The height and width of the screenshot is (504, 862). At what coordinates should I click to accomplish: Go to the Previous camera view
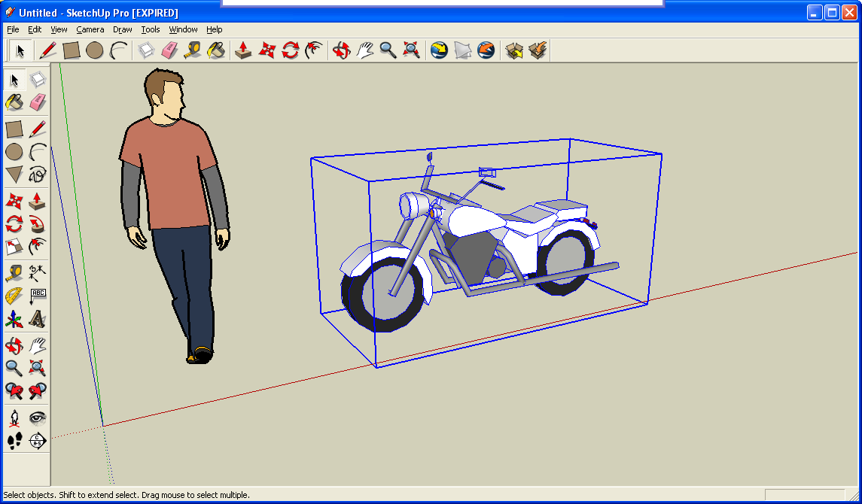14,391
